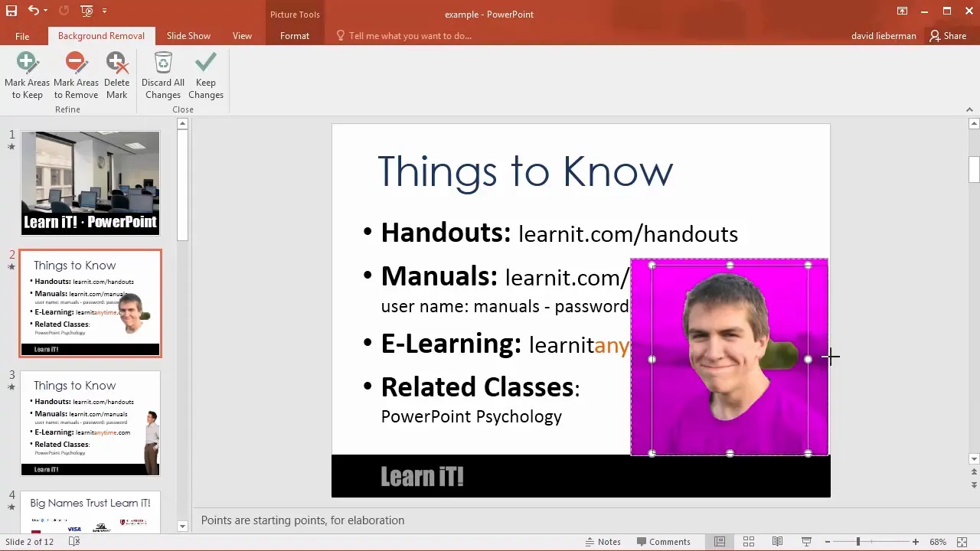Click the main vertical scrollbar thumb
Viewport: 980px width, 551px height.
click(974, 169)
